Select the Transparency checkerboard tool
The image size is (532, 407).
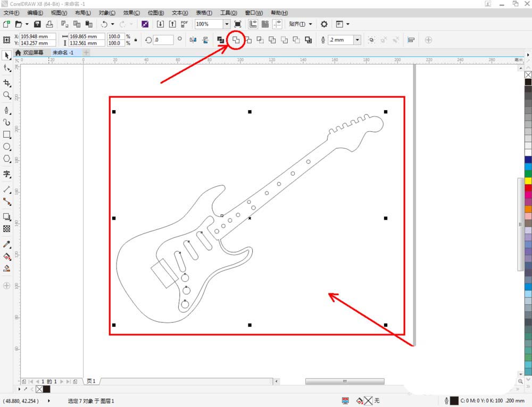pyautogui.click(x=7, y=229)
